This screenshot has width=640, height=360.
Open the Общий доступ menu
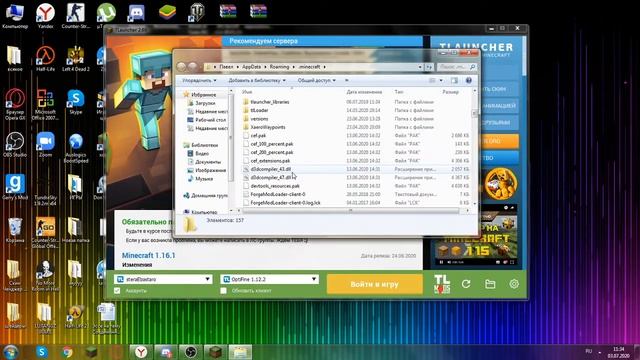click(x=317, y=80)
